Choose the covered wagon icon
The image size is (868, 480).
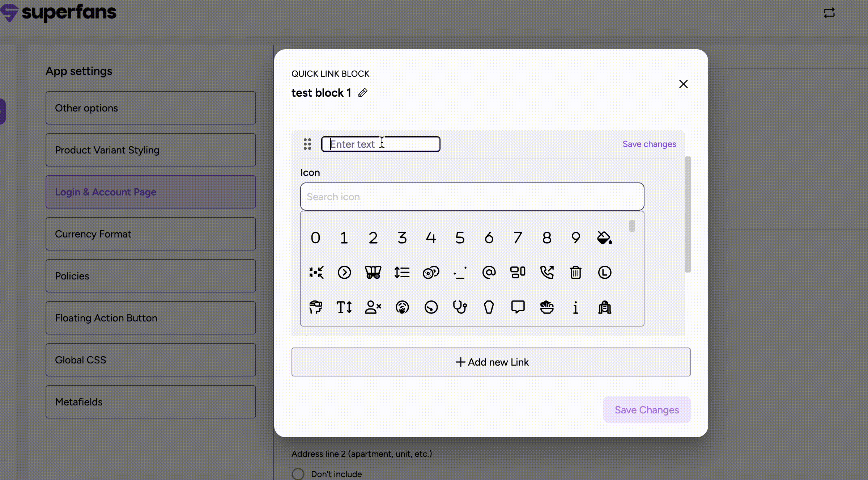373,272
